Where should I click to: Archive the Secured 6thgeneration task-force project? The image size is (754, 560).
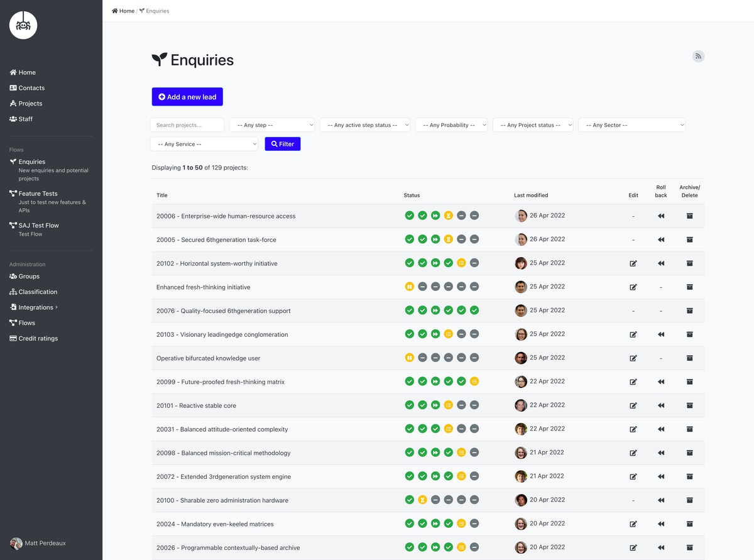pyautogui.click(x=689, y=239)
